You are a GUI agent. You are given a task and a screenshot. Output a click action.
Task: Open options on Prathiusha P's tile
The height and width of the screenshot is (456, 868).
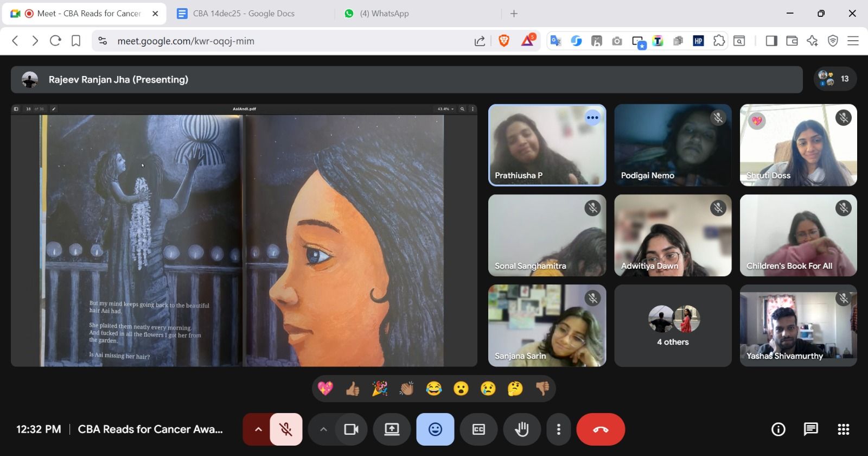[x=592, y=118]
